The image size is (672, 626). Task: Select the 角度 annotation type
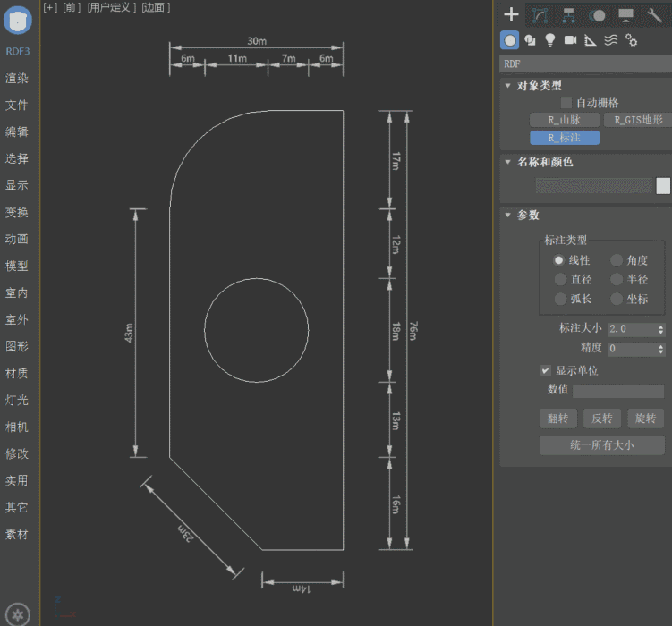[617, 260]
